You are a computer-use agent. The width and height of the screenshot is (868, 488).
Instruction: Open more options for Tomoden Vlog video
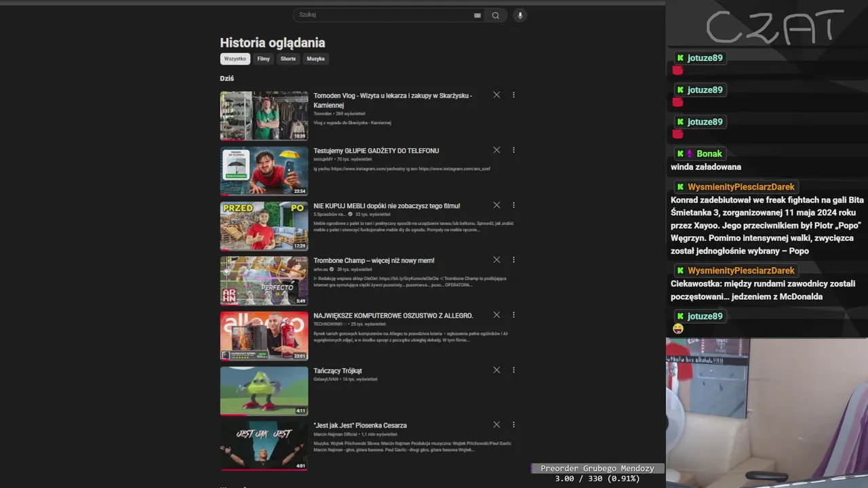(x=513, y=95)
